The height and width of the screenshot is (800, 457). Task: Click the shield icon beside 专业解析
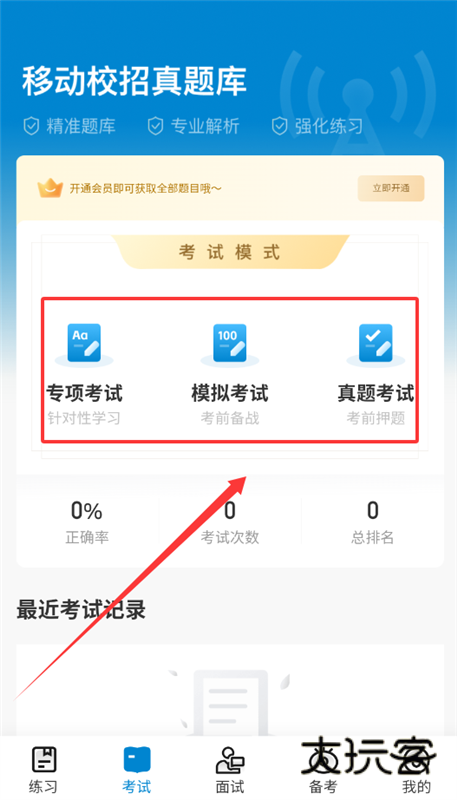tap(155, 126)
